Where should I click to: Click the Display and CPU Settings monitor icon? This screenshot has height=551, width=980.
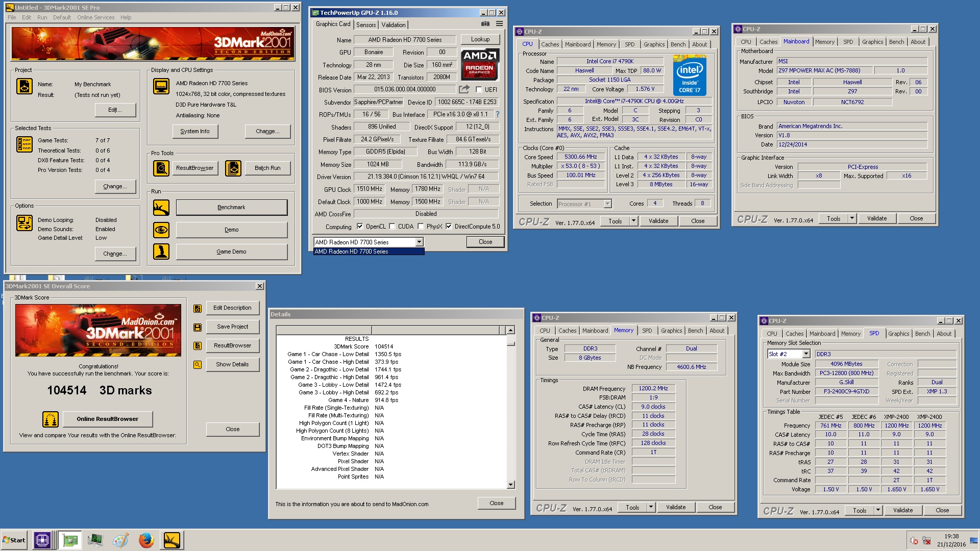click(161, 86)
